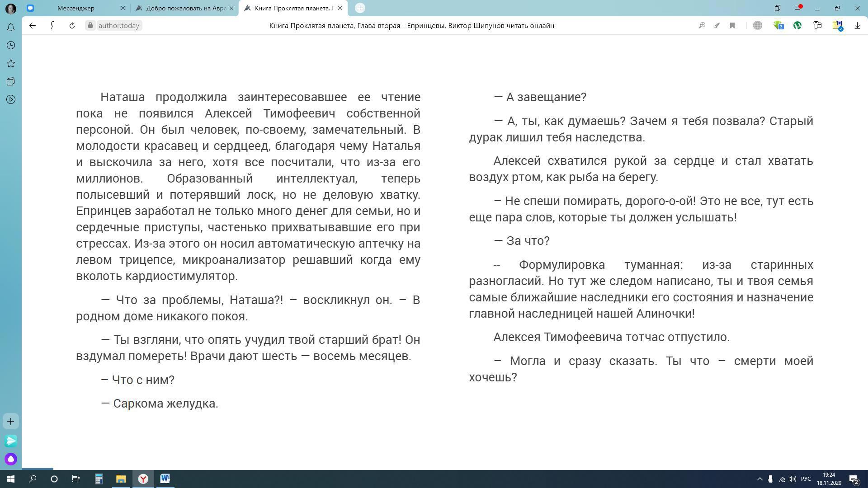Image resolution: width=868 pixels, height=488 pixels.
Task: Open browsing history clock icon
Action: click(x=11, y=46)
